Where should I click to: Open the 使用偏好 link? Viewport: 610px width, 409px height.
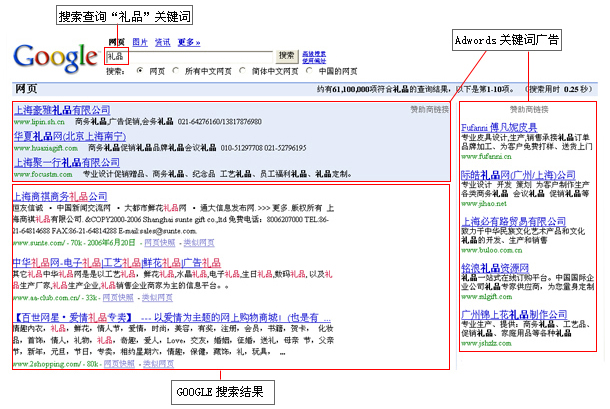coord(314,61)
